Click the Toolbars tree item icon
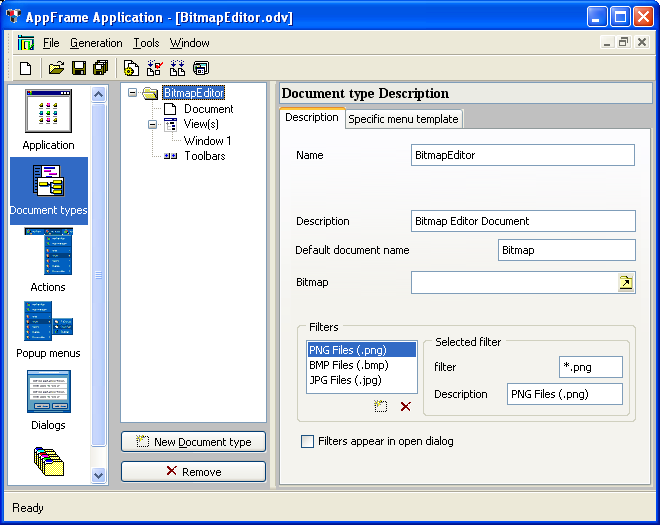This screenshot has height=525, width=660. [170, 156]
